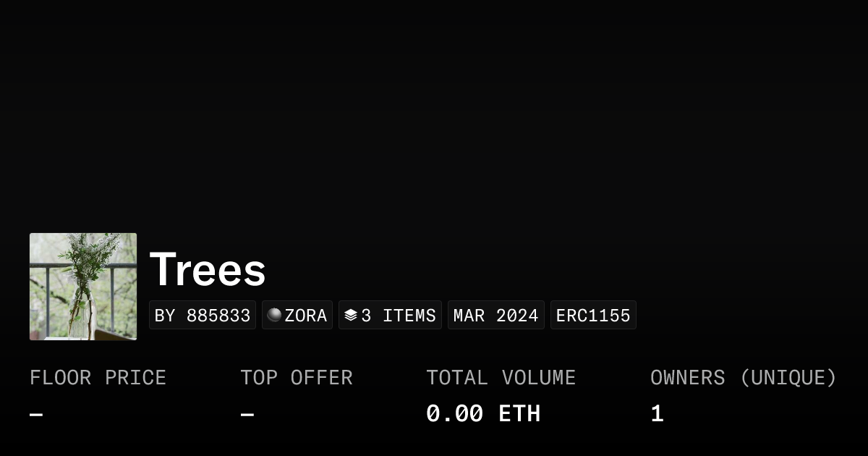This screenshot has height=456, width=868.
Task: Click the 0.00 ETH volume value
Action: click(483, 413)
